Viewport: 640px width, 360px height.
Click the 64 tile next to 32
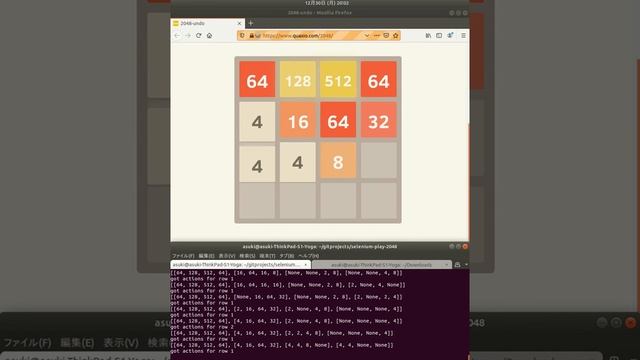(x=338, y=120)
